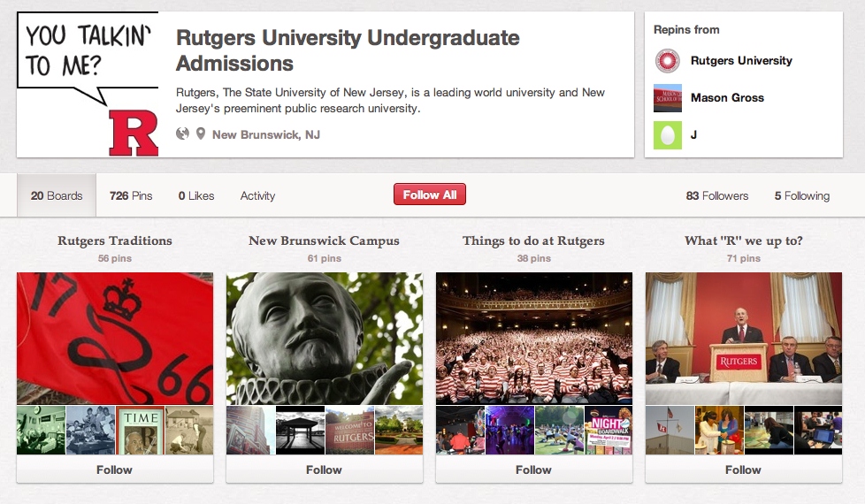Open user J repin source link

693,134
